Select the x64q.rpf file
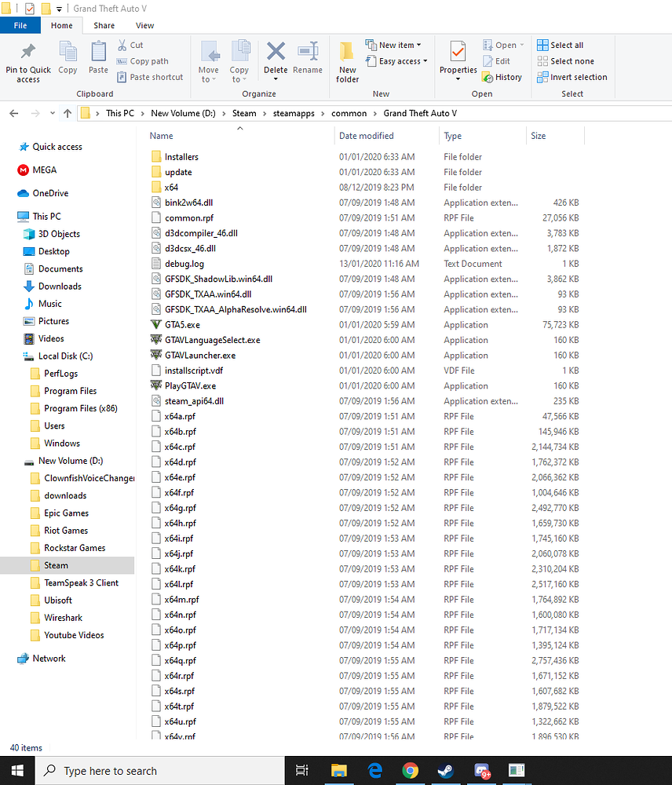Viewport: 672px width, 785px height. [x=173, y=661]
